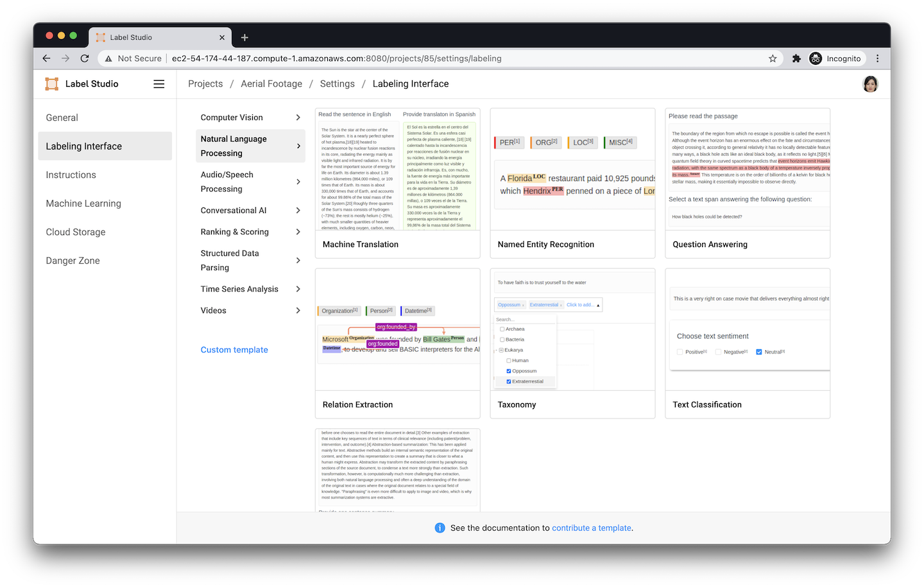Expand the Computer Vision category

(x=250, y=117)
